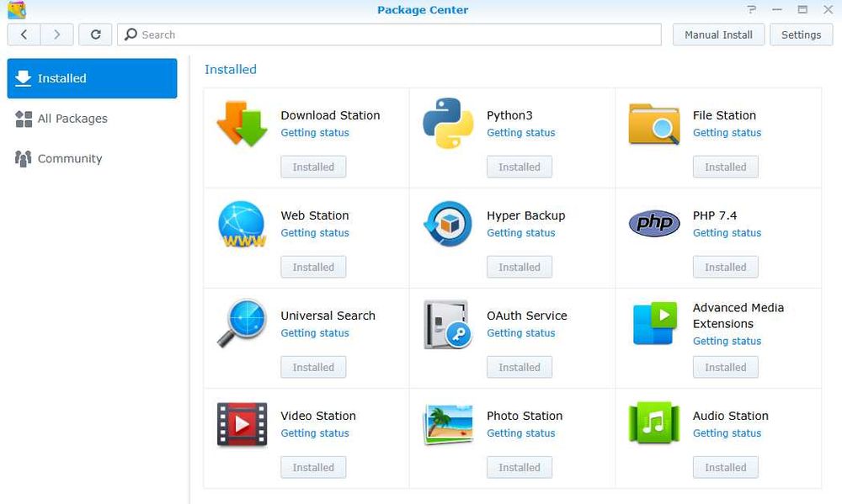
Task: Click the Photo Station title text
Action: 525,416
